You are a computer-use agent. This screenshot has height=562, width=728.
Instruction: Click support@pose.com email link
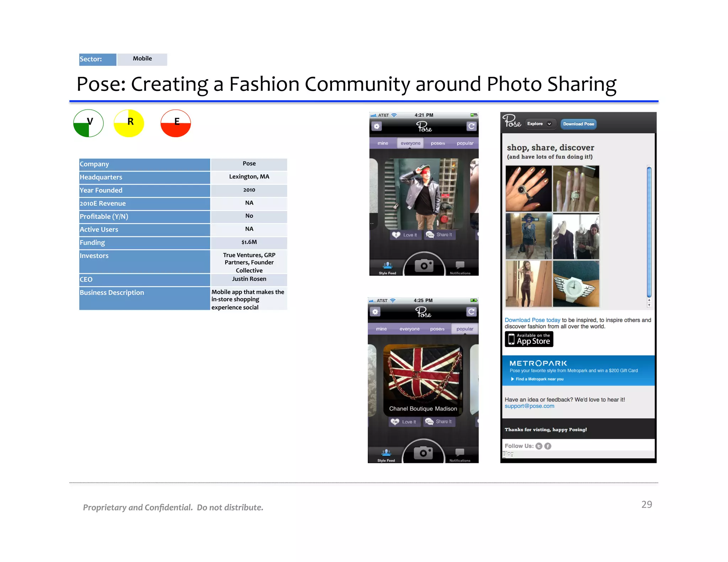[x=529, y=406]
